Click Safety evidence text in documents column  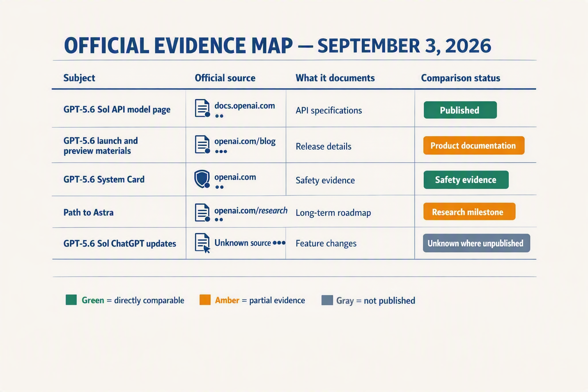325,180
